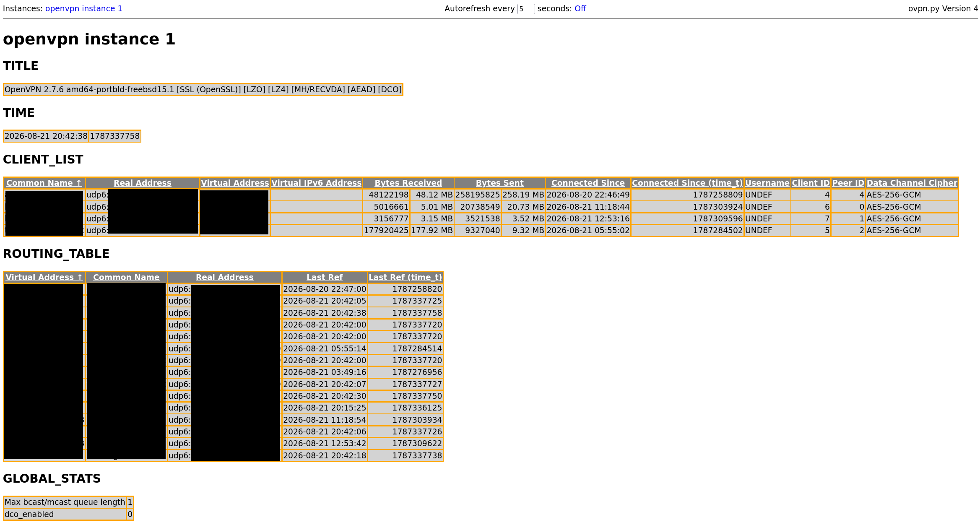Sort by Bytes Received column
The image size is (980, 525).
408,183
